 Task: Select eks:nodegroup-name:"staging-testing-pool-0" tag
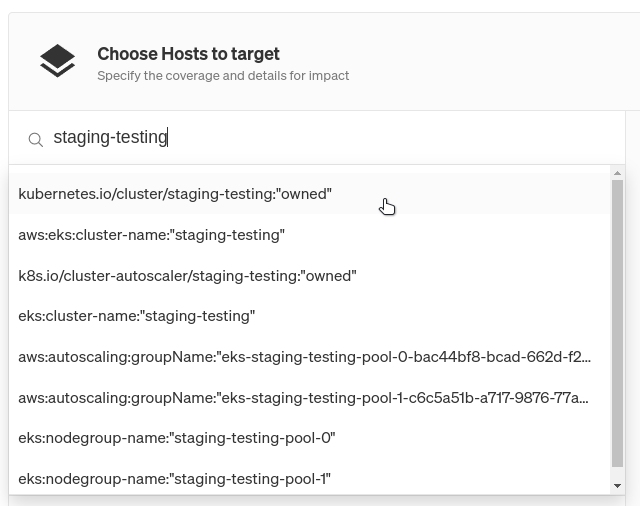(x=309, y=438)
